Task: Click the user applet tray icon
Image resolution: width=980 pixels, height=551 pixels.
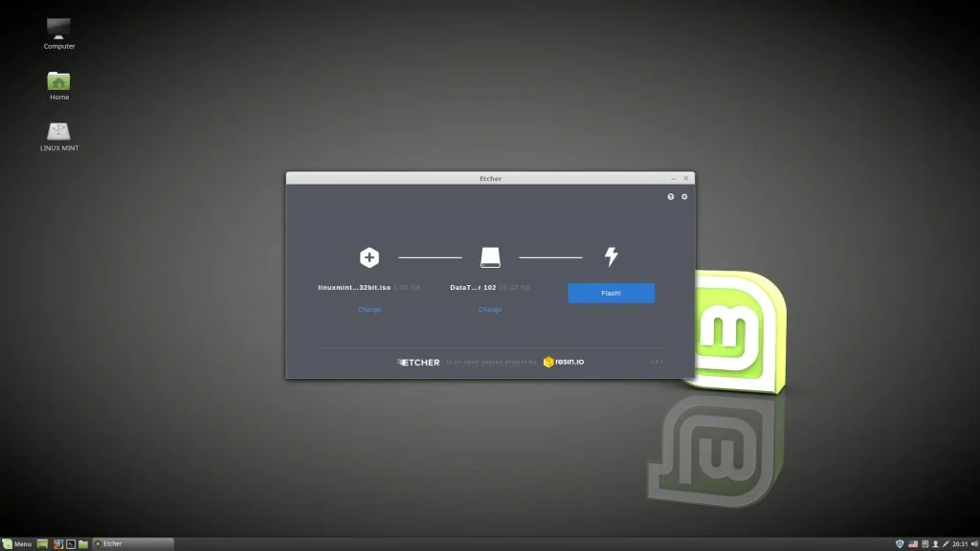Action: pyautogui.click(x=936, y=544)
